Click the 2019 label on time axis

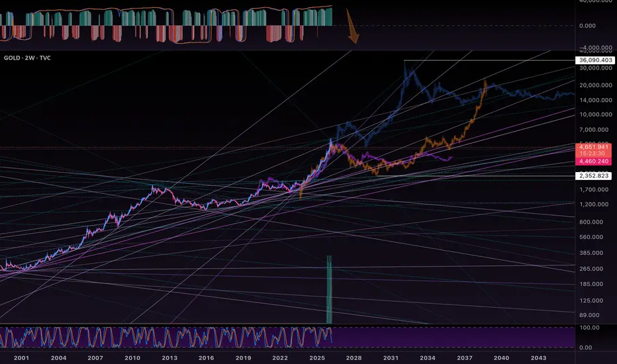pyautogui.click(x=243, y=358)
